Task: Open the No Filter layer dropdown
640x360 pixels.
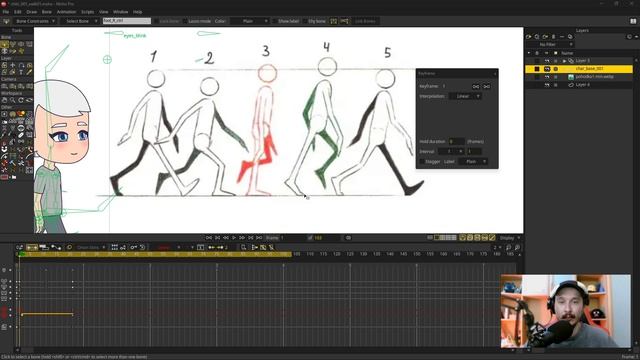Action: [550, 44]
